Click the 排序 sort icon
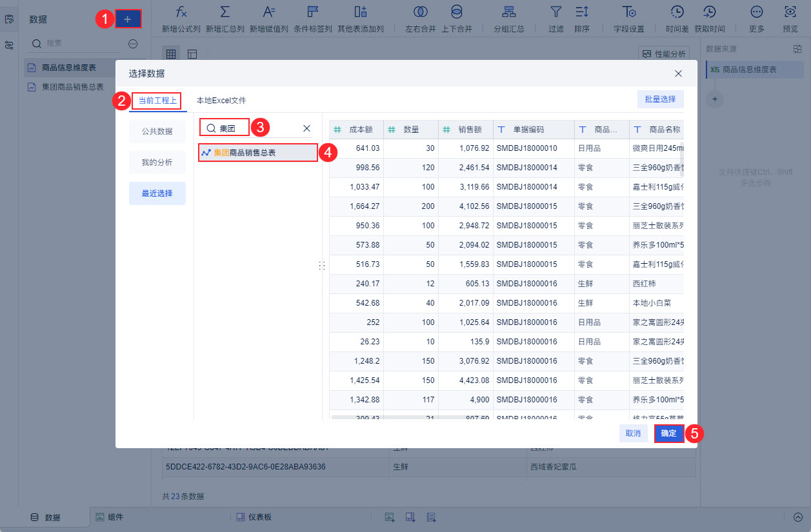 coord(582,12)
